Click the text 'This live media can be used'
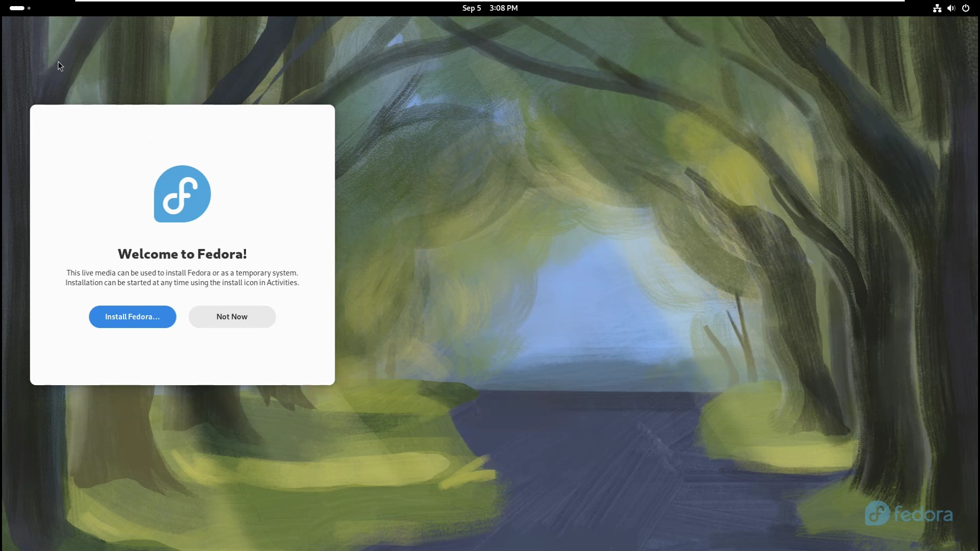This screenshot has height=551, width=980. point(111,273)
